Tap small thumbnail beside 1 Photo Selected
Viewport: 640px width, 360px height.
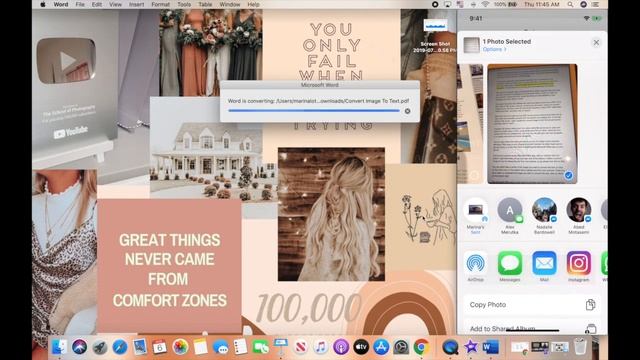pos(471,45)
